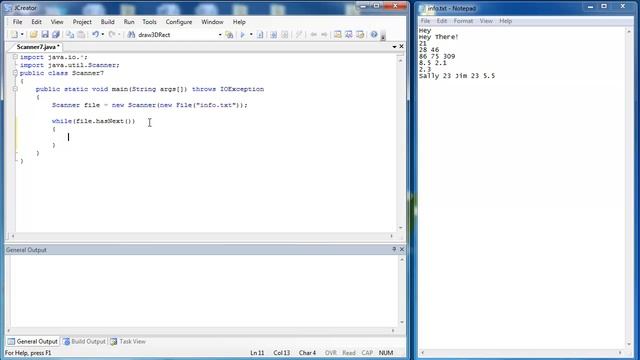Open the Build menu
This screenshot has height=360, width=640.
(x=107, y=22)
